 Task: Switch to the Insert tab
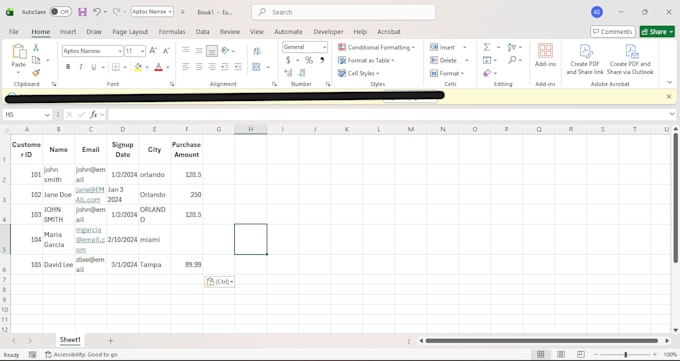pyautogui.click(x=68, y=32)
